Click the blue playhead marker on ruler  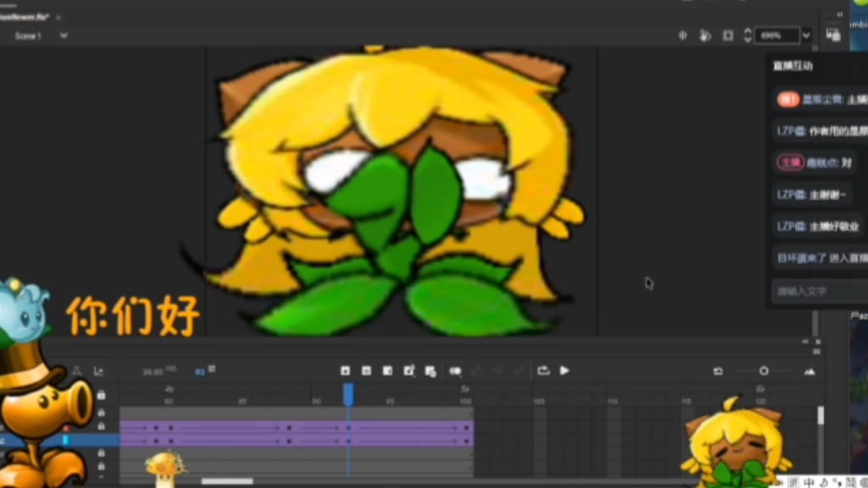pos(348,395)
